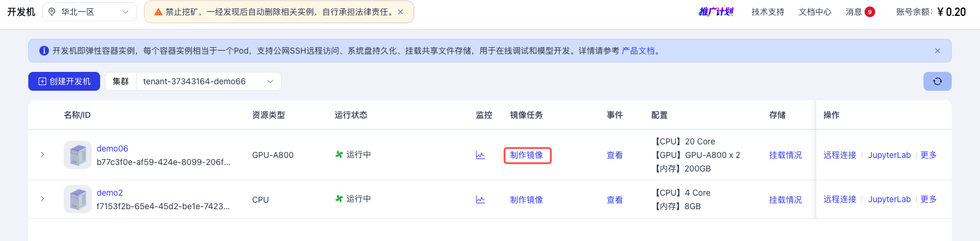
Task: Click the messages notification badge
Action: [869, 12]
